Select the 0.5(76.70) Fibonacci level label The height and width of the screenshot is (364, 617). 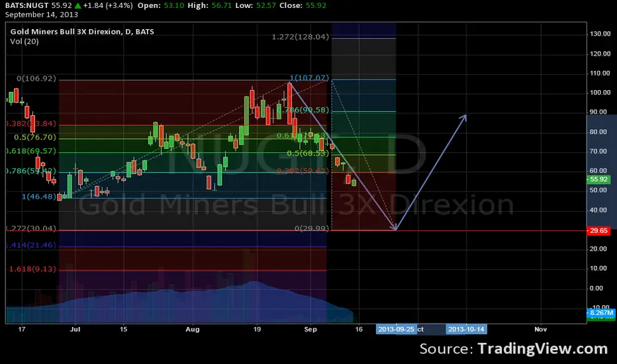[x=35, y=138]
